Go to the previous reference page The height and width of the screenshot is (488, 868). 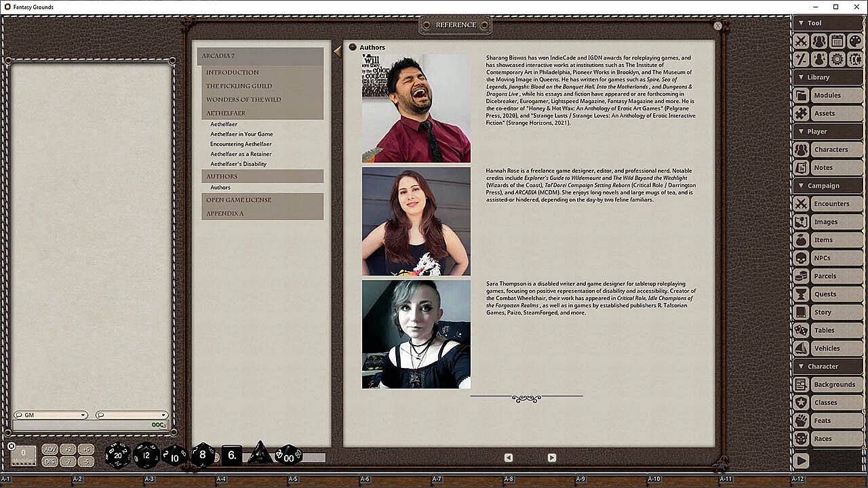pos(509,457)
